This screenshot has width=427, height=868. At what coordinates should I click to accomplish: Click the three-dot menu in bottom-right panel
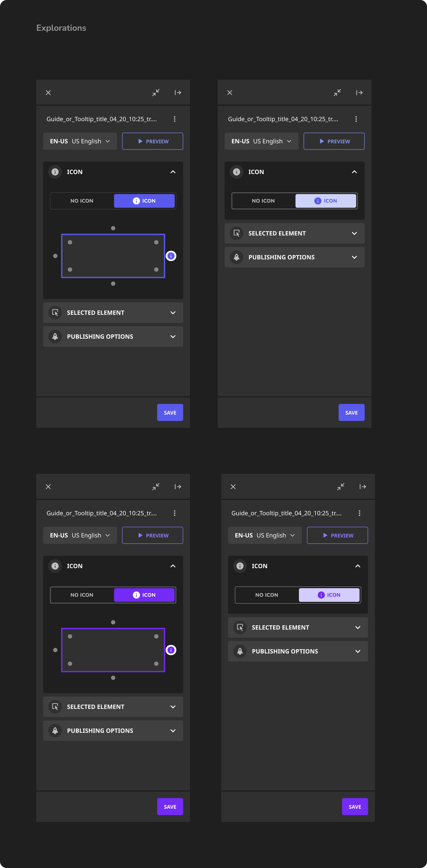(359, 513)
